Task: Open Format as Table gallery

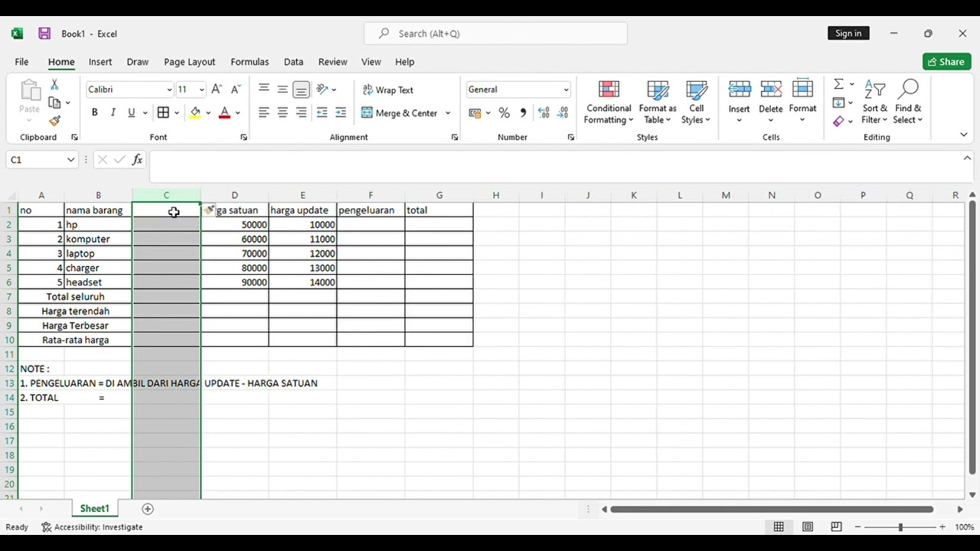Action: point(658,102)
